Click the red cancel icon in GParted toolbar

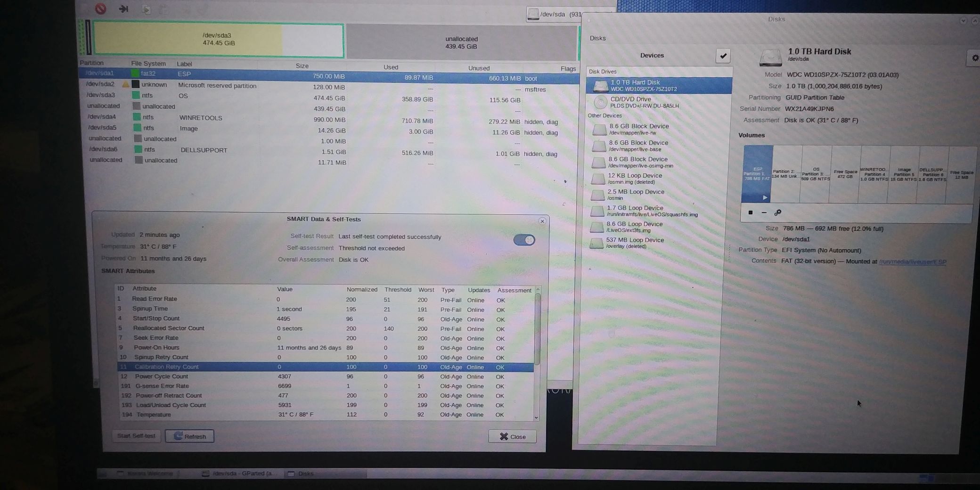tap(100, 8)
